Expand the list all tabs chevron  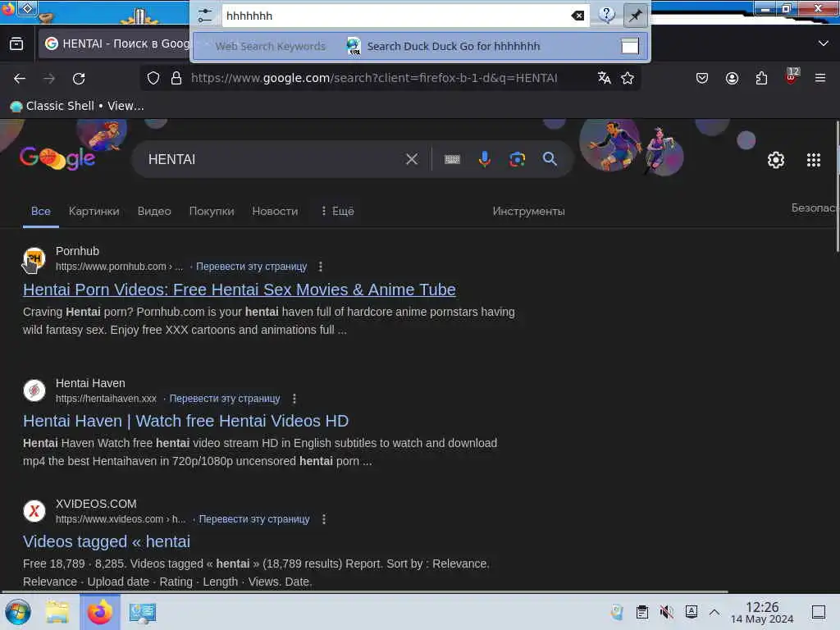(x=824, y=43)
